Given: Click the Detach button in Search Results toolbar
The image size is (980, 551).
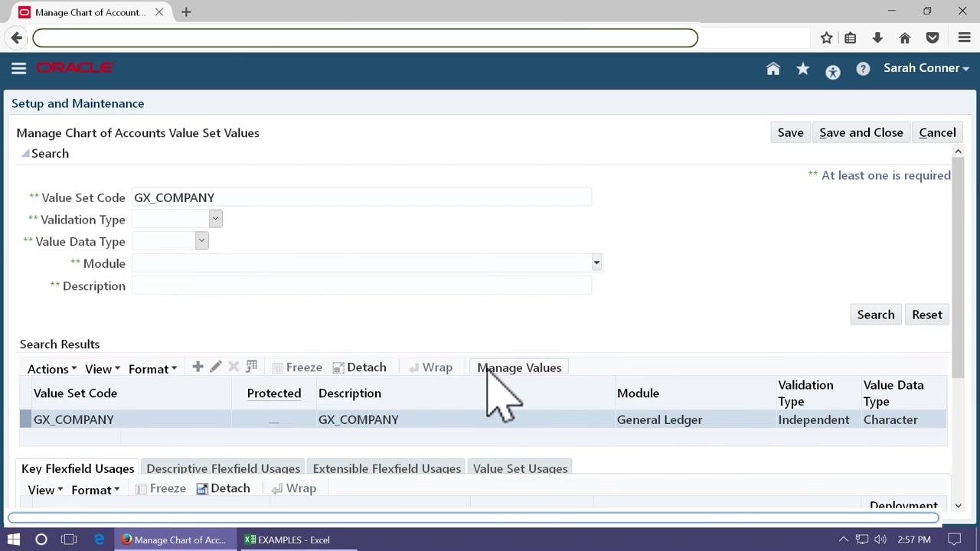Looking at the screenshot, I should (x=359, y=367).
